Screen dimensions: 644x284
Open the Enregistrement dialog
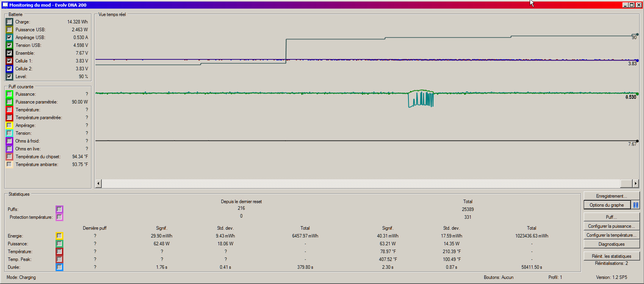(x=611, y=196)
